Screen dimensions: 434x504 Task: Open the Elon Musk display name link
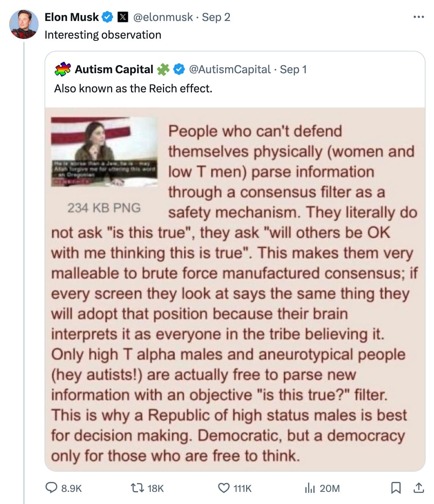point(72,17)
